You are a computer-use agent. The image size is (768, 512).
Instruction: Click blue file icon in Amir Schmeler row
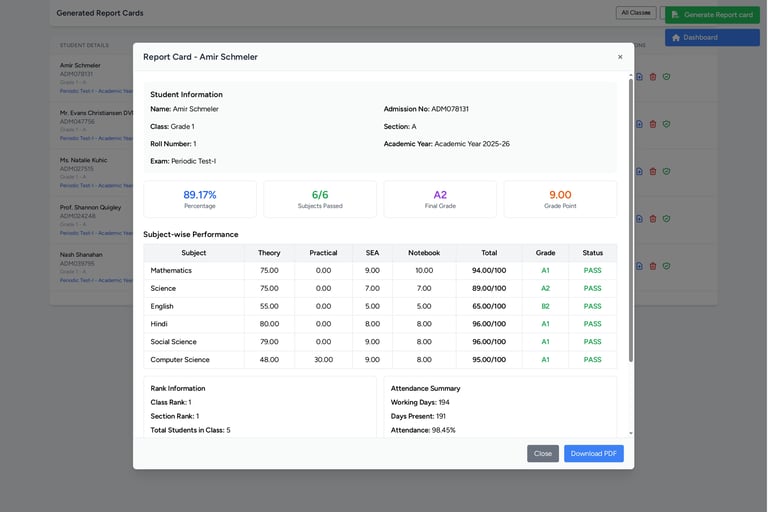click(639, 77)
